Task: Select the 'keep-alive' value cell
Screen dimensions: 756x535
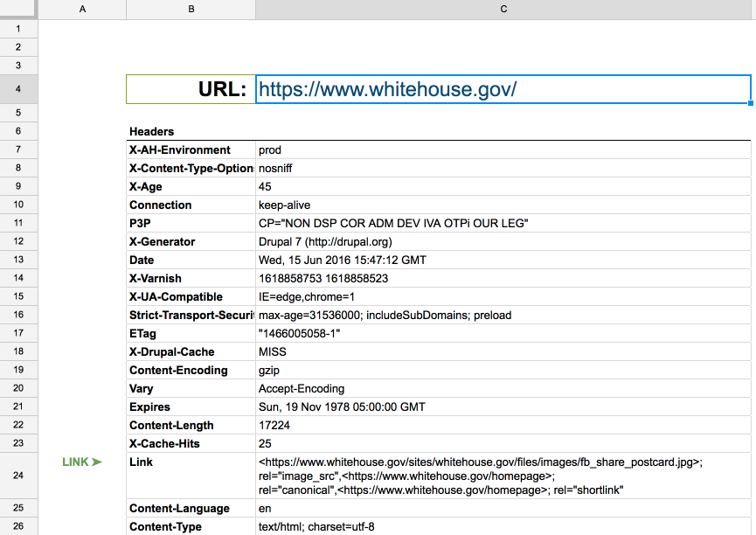Action: point(503,205)
